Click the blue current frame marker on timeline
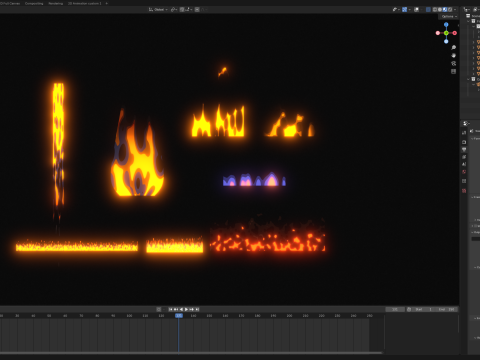The width and height of the screenshot is (480, 360). click(x=179, y=315)
